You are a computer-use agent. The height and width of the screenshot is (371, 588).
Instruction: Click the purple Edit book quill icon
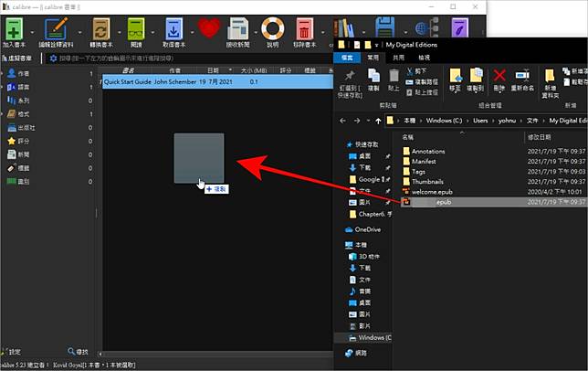(459, 27)
